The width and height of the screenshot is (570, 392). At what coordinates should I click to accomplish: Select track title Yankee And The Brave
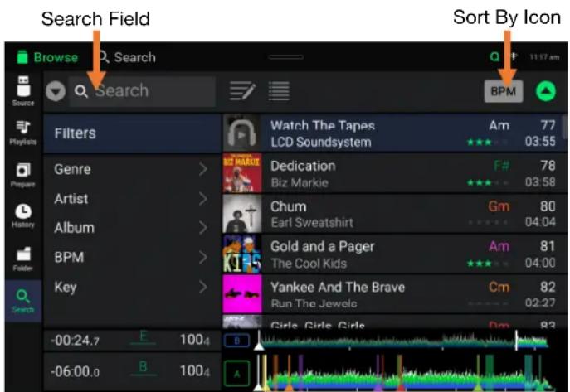click(338, 287)
